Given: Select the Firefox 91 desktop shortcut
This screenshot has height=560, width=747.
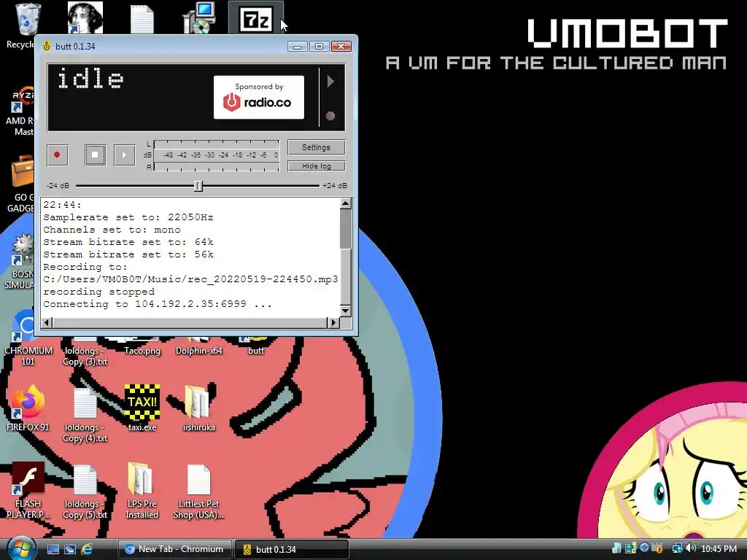Looking at the screenshot, I should click(28, 408).
